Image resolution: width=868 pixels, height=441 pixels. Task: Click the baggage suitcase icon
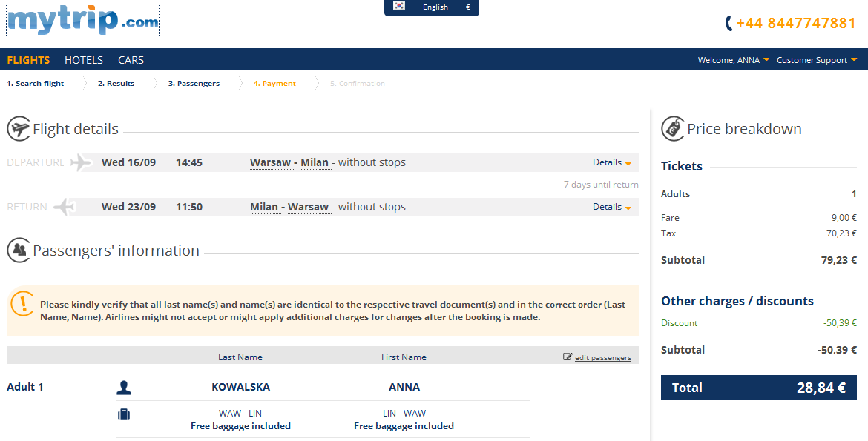point(124,414)
